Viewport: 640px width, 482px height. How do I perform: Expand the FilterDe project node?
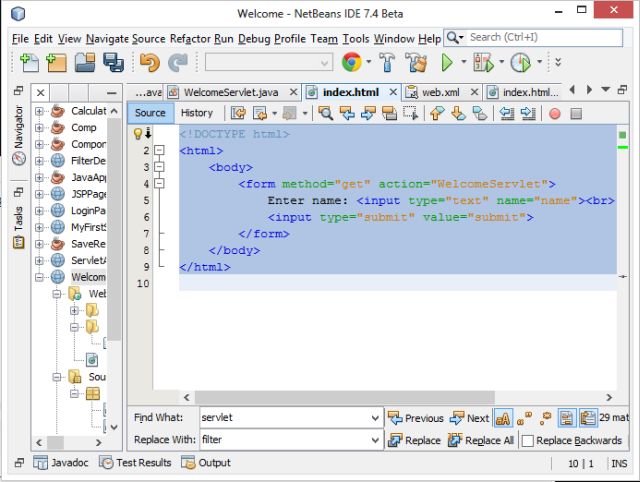(39, 161)
